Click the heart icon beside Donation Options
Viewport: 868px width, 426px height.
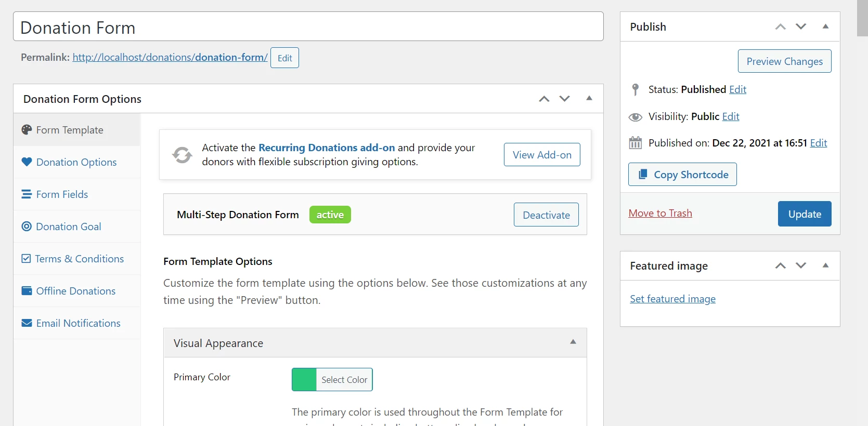pos(27,162)
